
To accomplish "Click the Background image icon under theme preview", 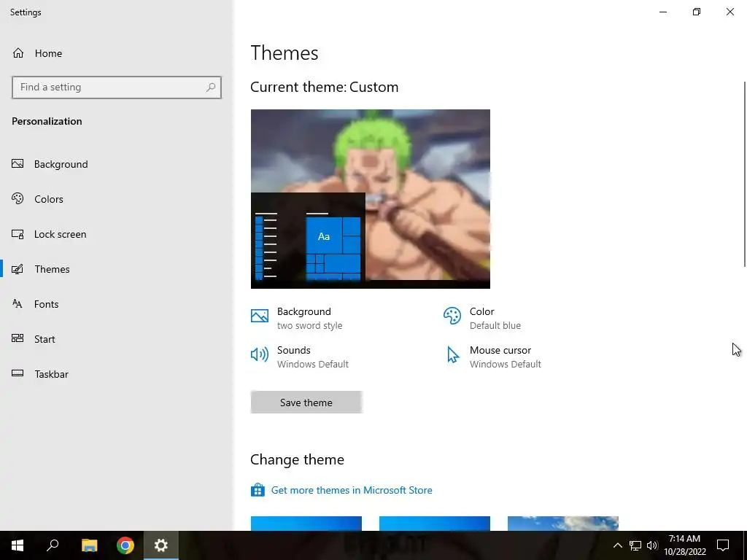I will pyautogui.click(x=260, y=316).
